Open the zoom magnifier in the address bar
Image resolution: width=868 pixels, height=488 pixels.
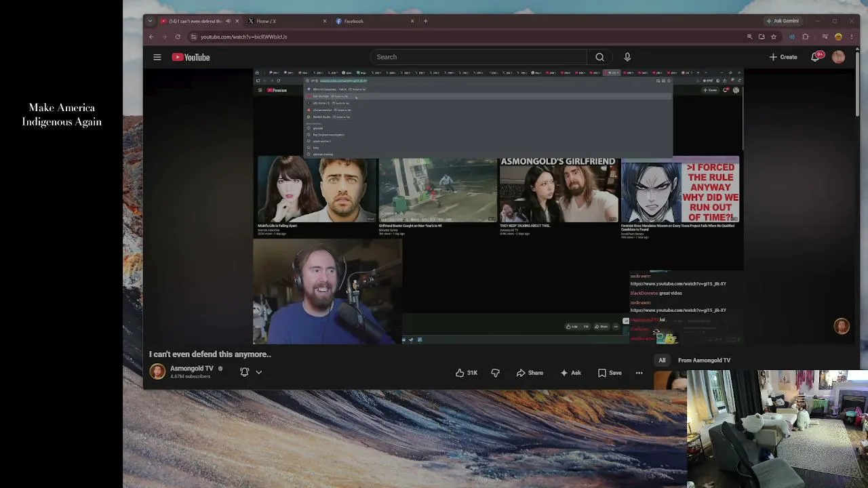click(749, 37)
